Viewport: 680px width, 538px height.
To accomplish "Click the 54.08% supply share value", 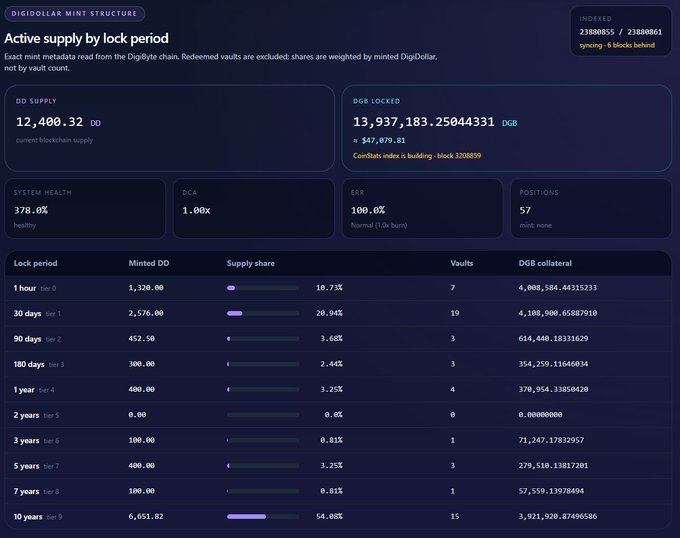I will [329, 516].
